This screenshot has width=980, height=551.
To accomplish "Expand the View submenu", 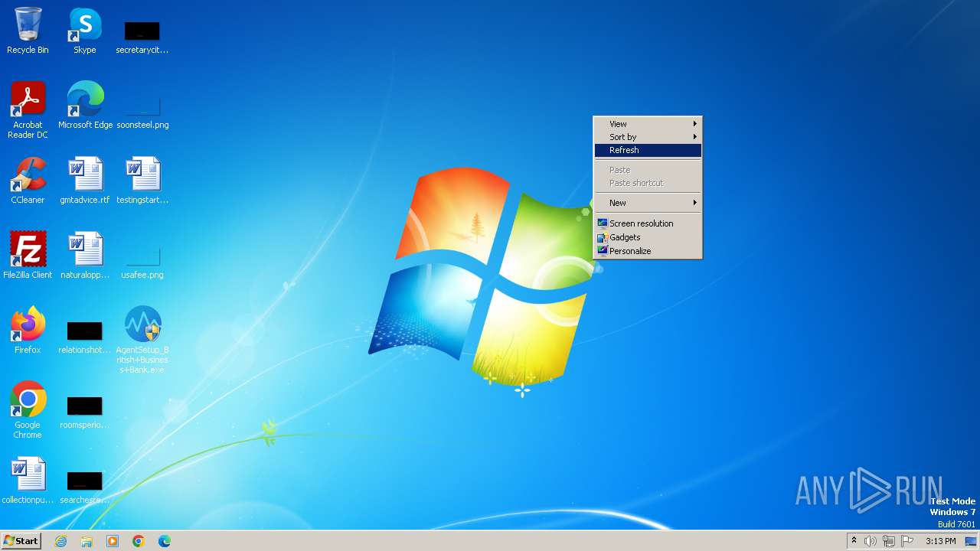I will pos(648,124).
